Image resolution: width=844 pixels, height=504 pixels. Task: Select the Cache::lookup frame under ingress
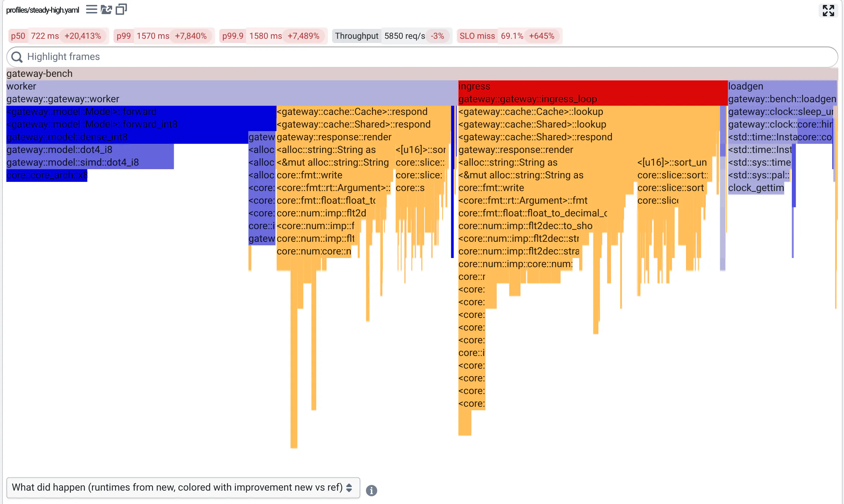pos(589,112)
